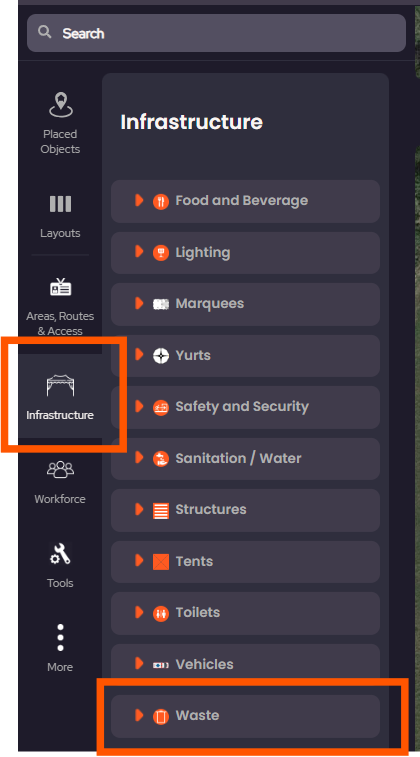Select the Vehicles category label
This screenshot has width=420, height=757.
tap(205, 664)
